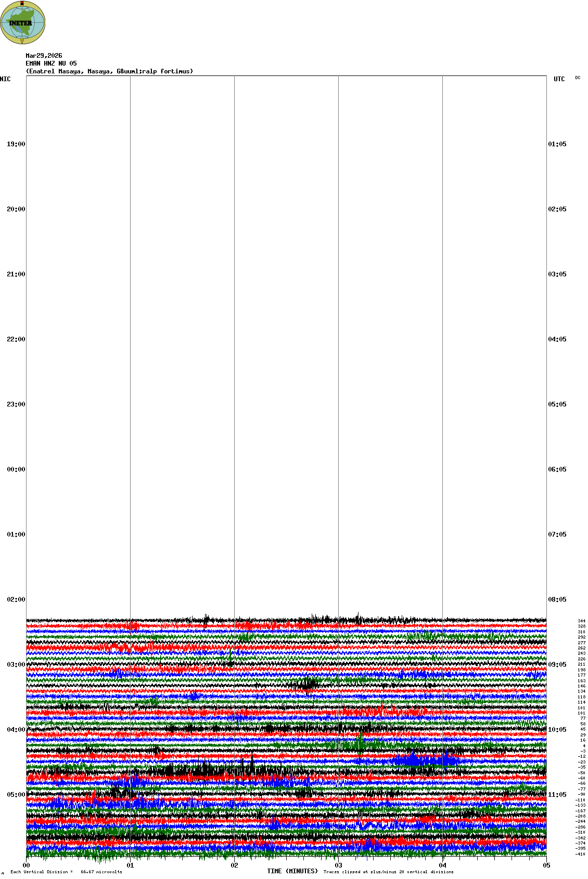Image resolution: width=588 pixels, height=879 pixels.
Task: Click the EMAN HNZ NU 05 station label
Action: (x=51, y=63)
